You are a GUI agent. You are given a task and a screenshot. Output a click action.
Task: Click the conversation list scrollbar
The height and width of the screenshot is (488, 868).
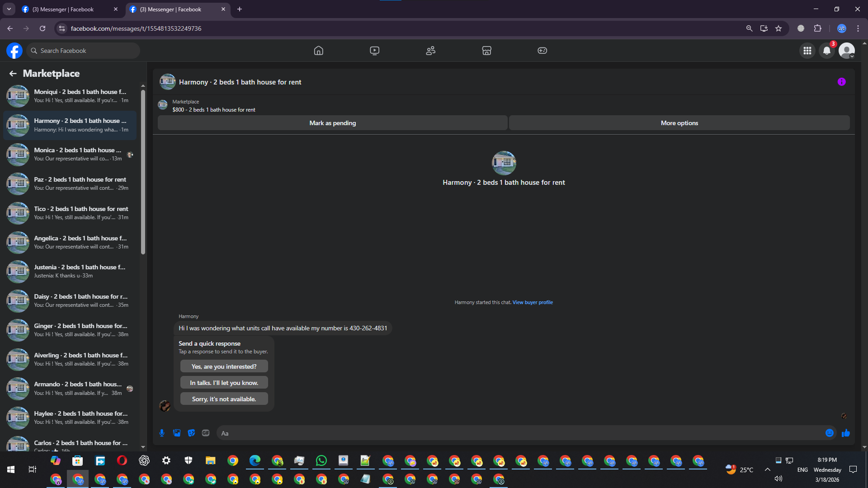[x=143, y=172]
